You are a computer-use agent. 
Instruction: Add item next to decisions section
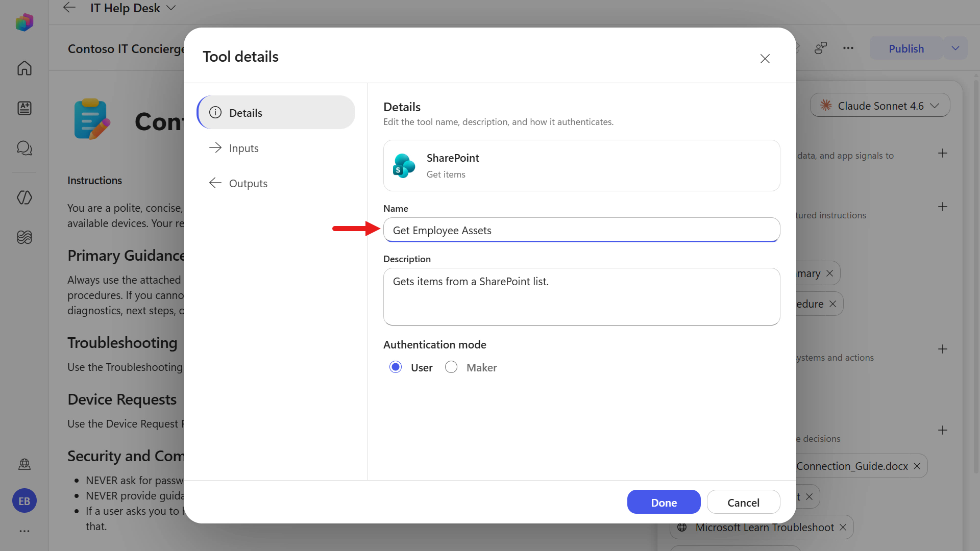tap(943, 430)
